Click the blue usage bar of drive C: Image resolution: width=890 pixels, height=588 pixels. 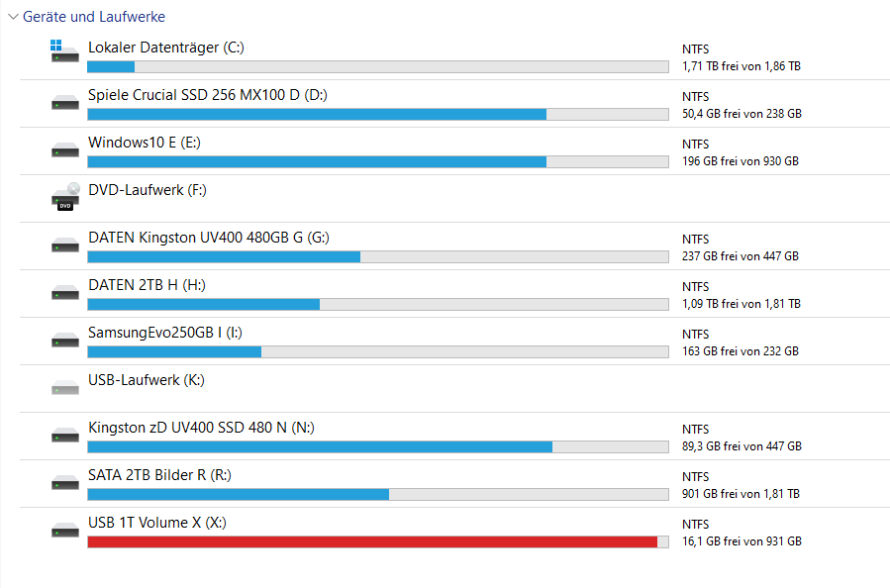point(111,66)
